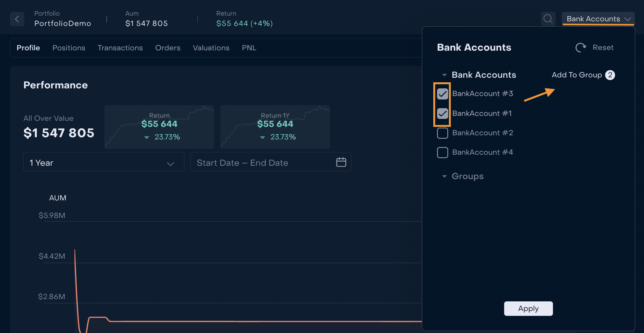Open the Return sparkline card
644x333 pixels.
click(159, 127)
